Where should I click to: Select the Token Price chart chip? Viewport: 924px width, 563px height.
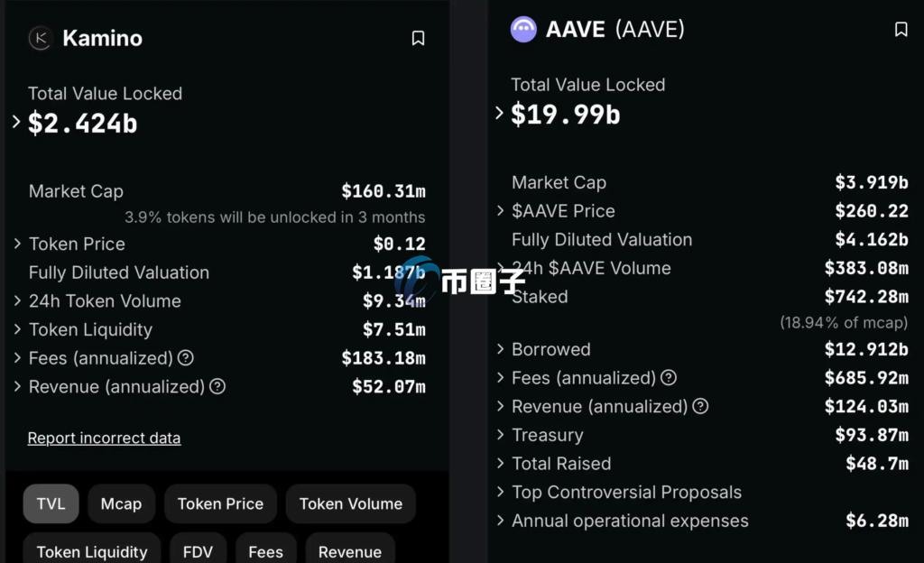point(220,504)
